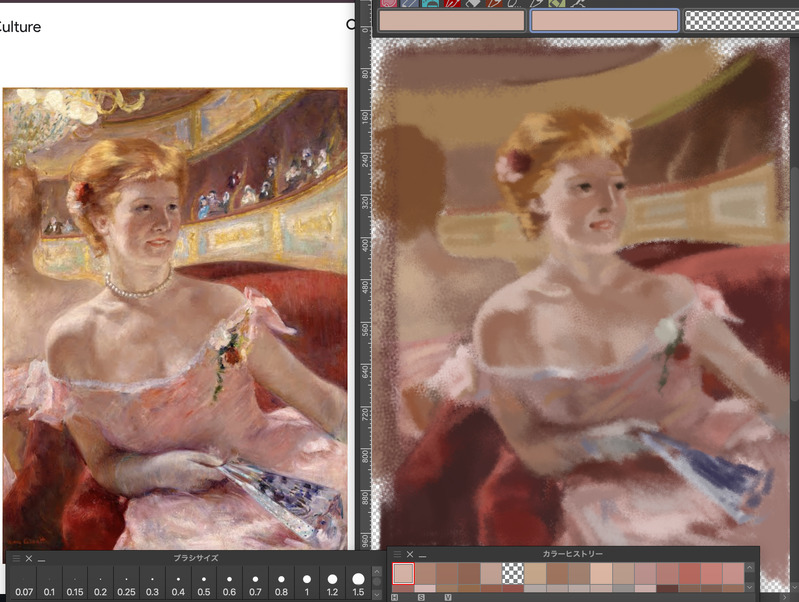Click the woman's face on the painting canvas
Viewport: 799px width, 602px height.
pyautogui.click(x=586, y=204)
